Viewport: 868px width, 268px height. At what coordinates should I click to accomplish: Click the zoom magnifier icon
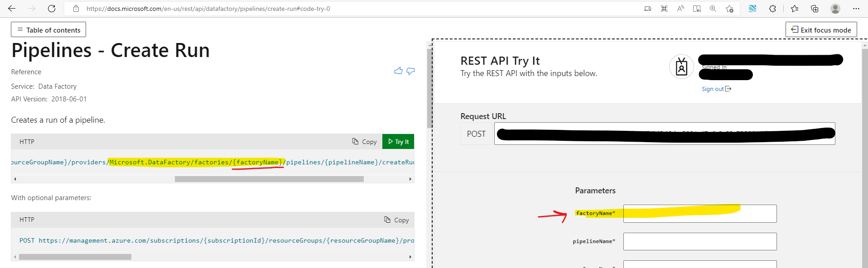pyautogui.click(x=713, y=9)
